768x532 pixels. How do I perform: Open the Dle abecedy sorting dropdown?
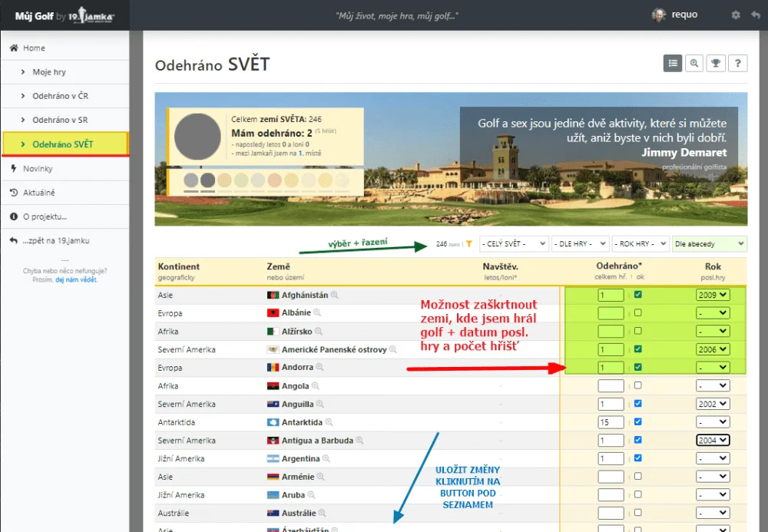(x=709, y=243)
